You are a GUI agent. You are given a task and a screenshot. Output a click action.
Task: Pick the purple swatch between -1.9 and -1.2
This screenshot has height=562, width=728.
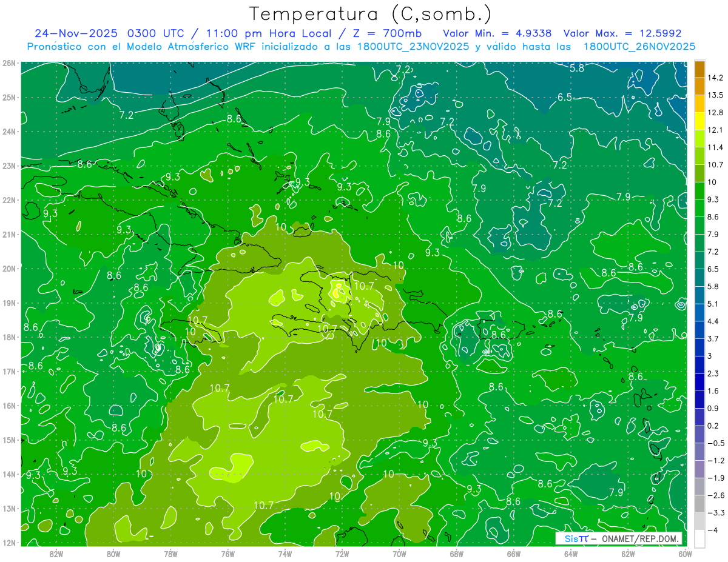click(699, 469)
